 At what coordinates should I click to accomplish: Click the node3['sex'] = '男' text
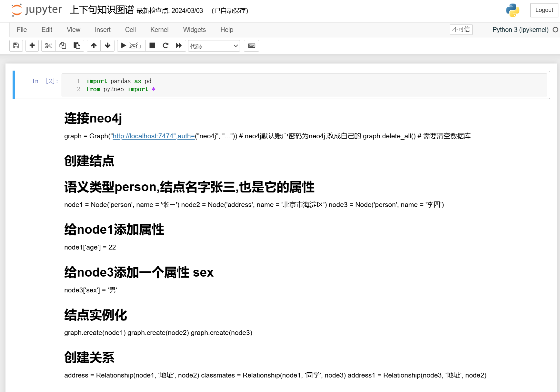[91, 290]
